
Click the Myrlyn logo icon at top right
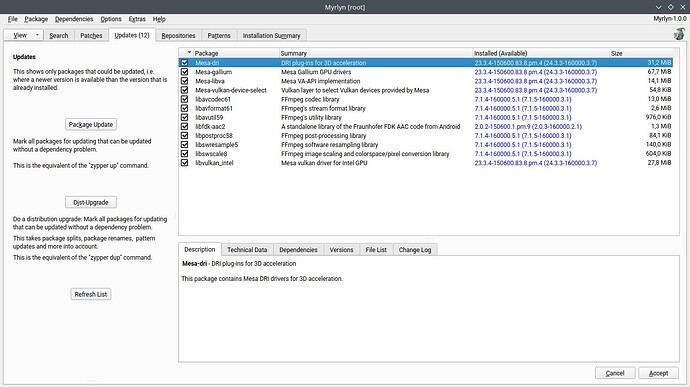pos(679,34)
